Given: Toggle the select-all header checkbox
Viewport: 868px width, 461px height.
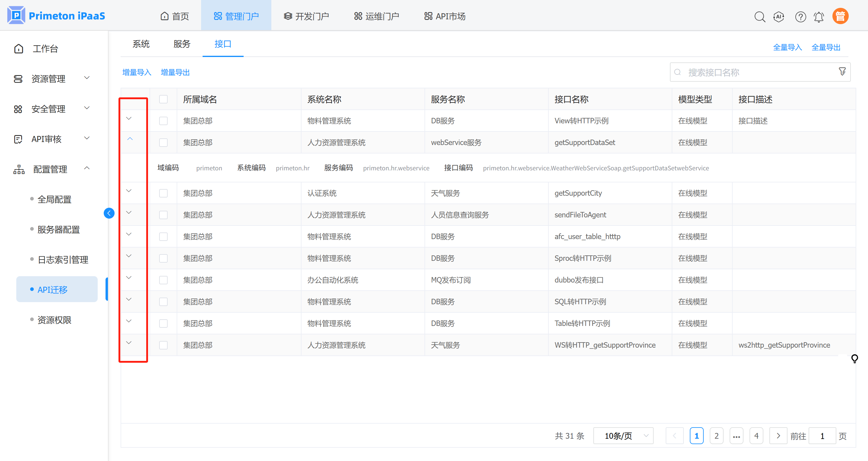Looking at the screenshot, I should 163,99.
